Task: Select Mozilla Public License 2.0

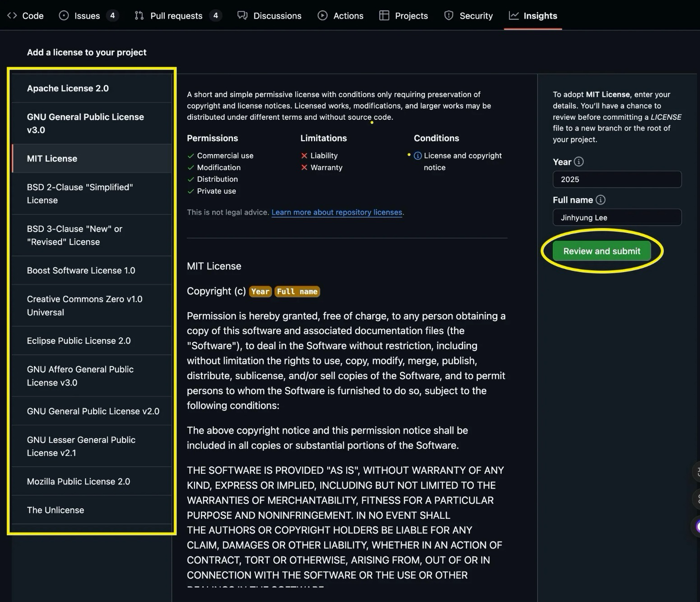Action: [x=92, y=481]
